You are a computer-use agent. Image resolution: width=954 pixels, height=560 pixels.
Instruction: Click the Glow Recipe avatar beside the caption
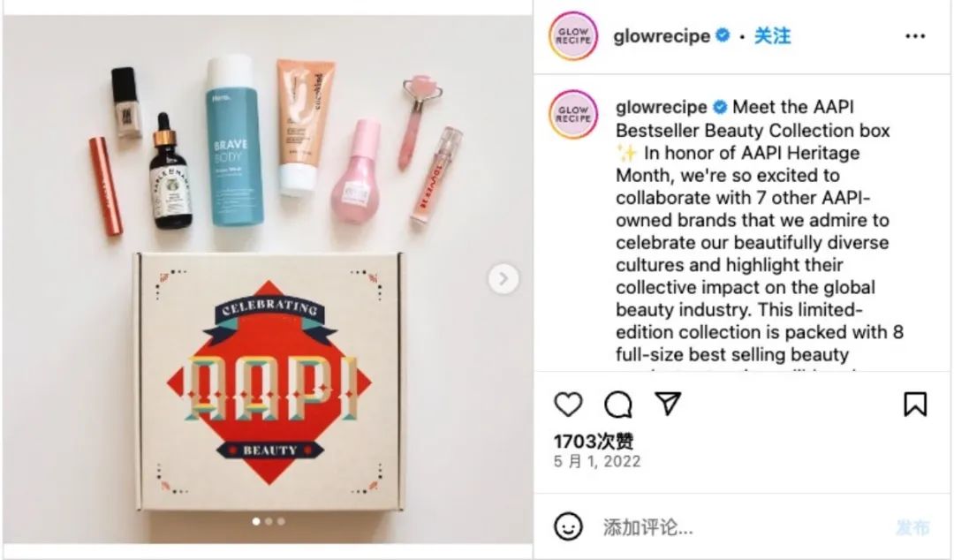tap(573, 115)
